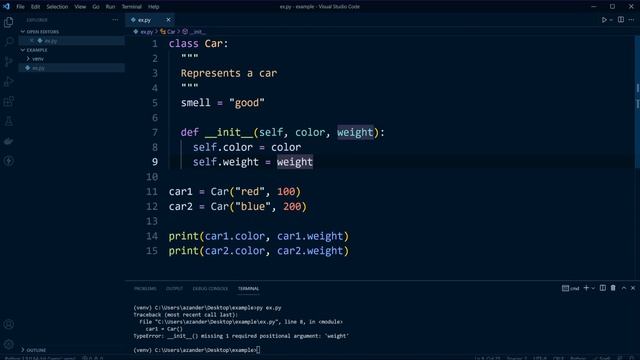Image resolution: width=640 pixels, height=360 pixels.
Task: Open the Manage gear menu
Action: coord(9,344)
